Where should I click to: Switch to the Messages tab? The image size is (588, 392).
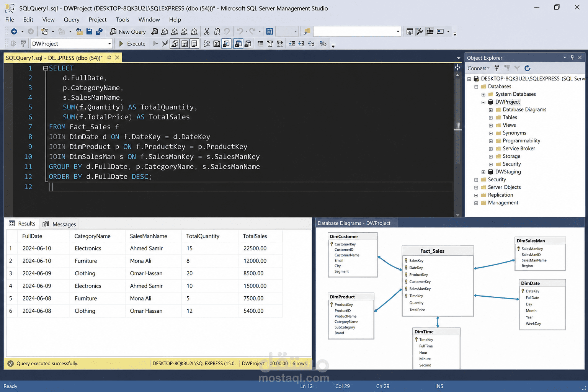[59, 224]
